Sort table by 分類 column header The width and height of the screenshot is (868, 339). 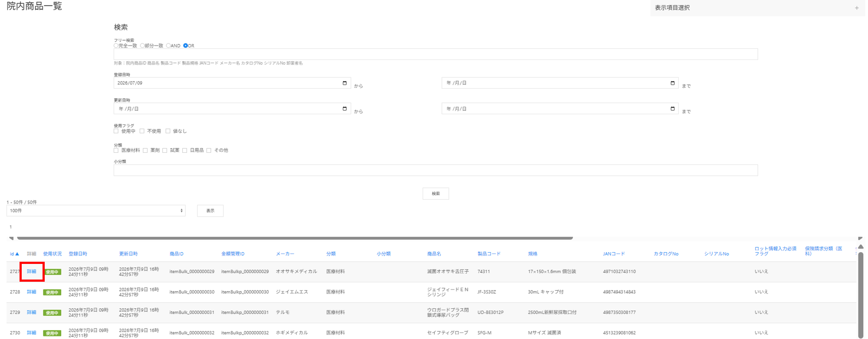(331, 254)
